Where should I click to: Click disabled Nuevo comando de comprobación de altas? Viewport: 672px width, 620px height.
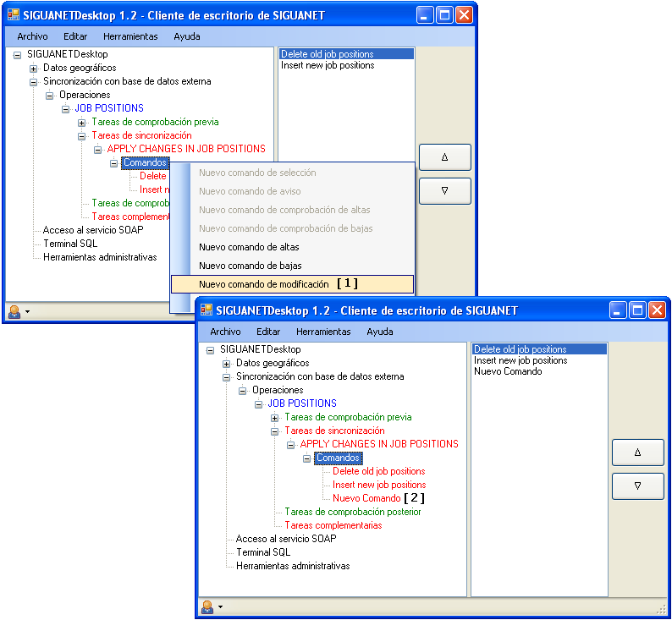292,210
